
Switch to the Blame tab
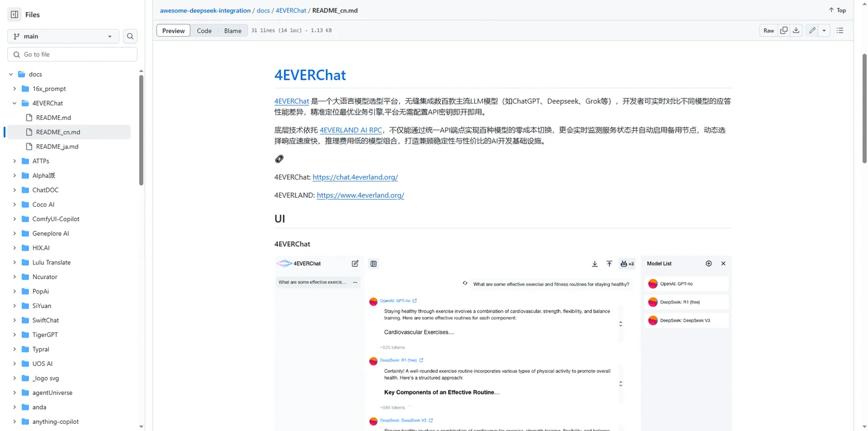(233, 31)
